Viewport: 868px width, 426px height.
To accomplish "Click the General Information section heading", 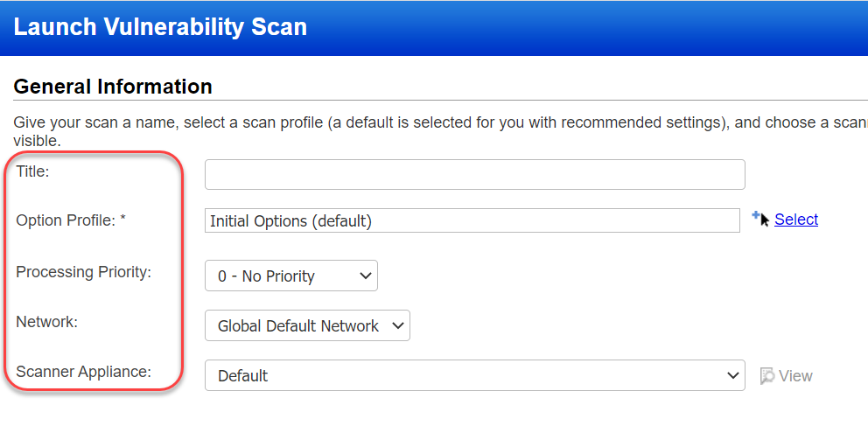I will point(113,87).
